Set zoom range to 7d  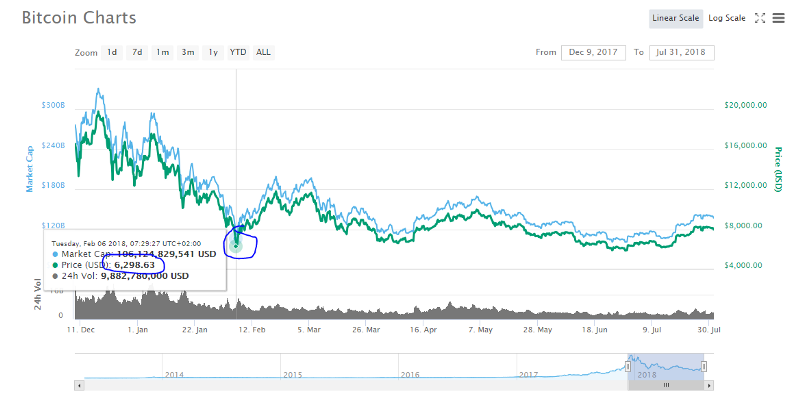(137, 52)
